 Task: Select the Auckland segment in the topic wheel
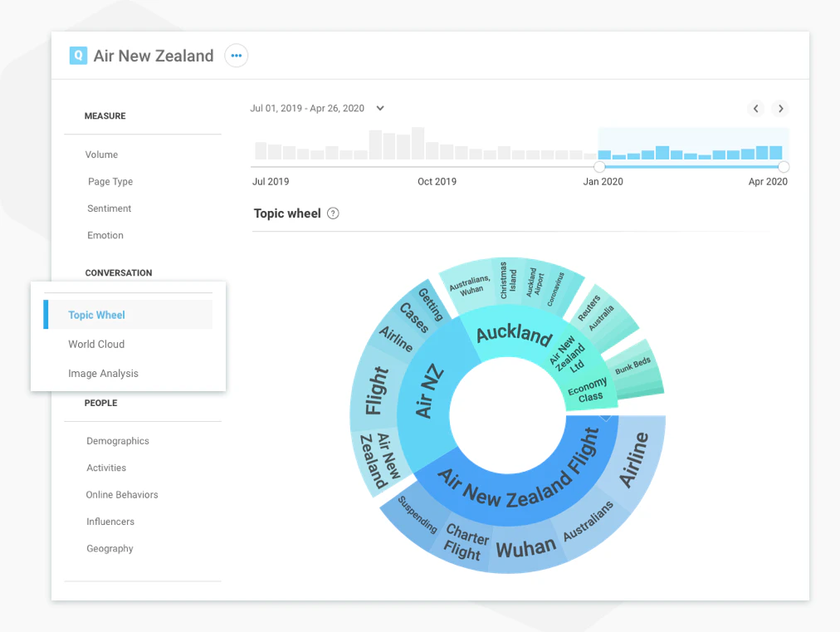tap(513, 334)
